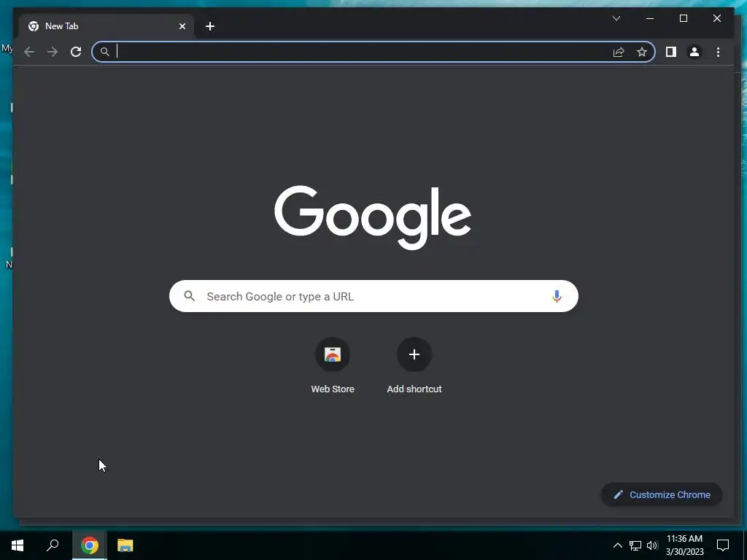Share this page using the share icon

(619, 52)
